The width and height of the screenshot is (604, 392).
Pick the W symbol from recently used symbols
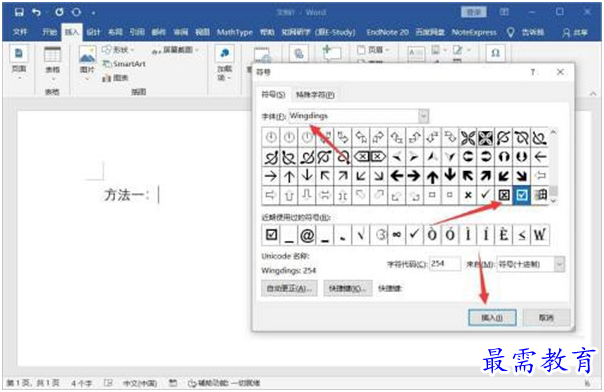(540, 235)
